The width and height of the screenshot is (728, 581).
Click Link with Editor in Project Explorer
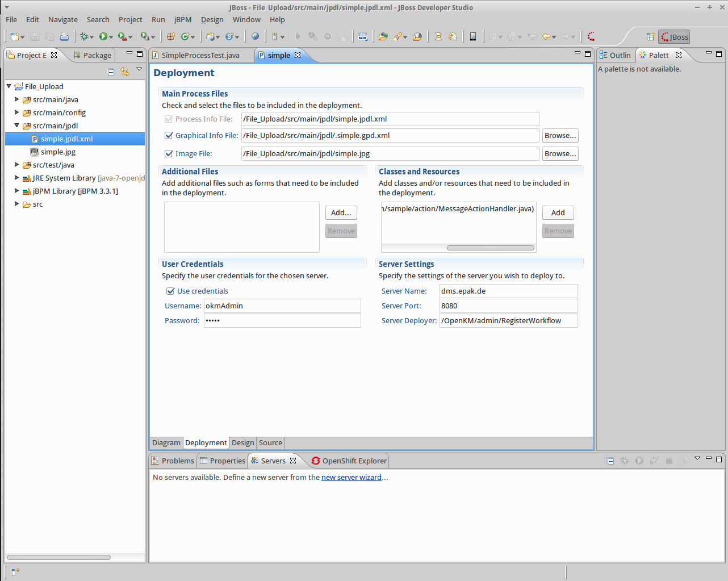pos(125,72)
